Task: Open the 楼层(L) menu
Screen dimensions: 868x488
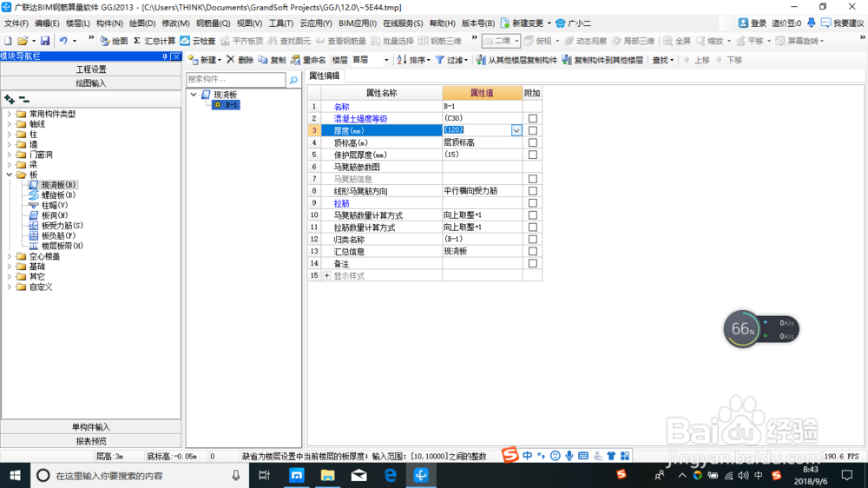Action: click(x=77, y=23)
